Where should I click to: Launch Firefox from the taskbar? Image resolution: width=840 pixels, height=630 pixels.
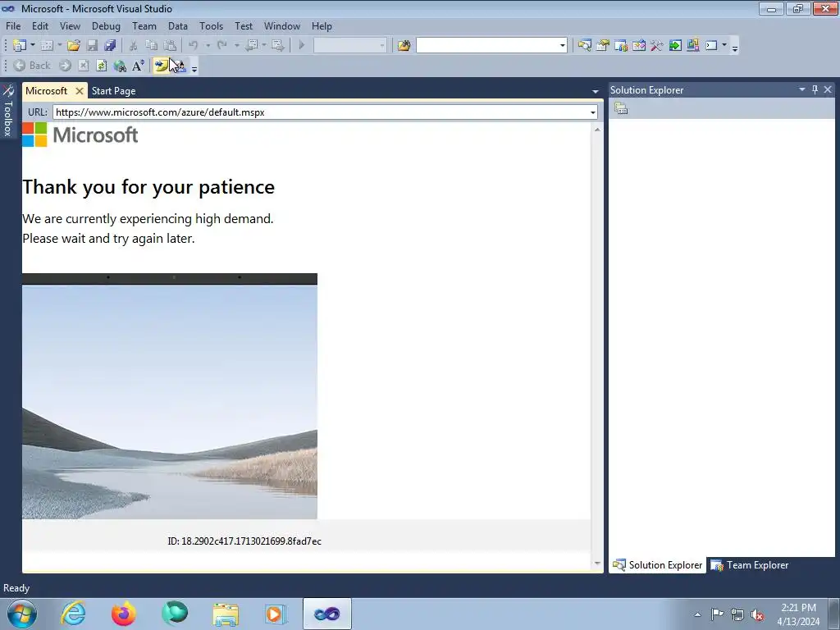click(x=124, y=614)
